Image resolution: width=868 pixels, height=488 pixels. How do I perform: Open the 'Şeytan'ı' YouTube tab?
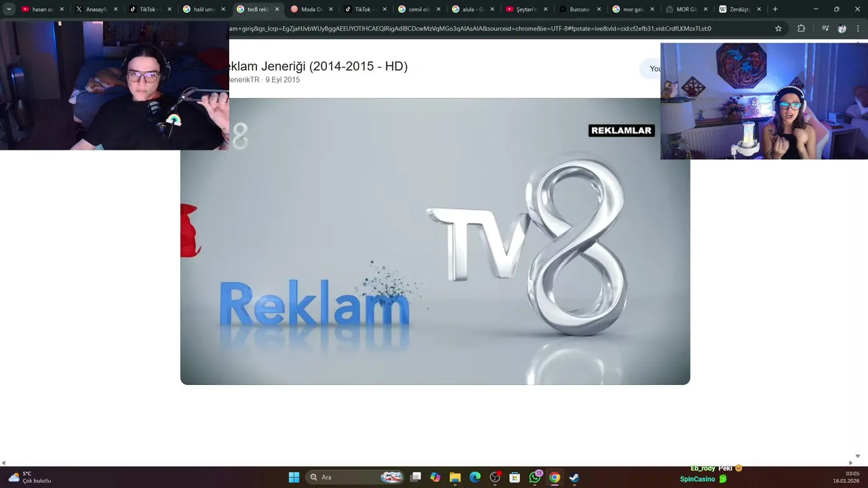pos(526,9)
